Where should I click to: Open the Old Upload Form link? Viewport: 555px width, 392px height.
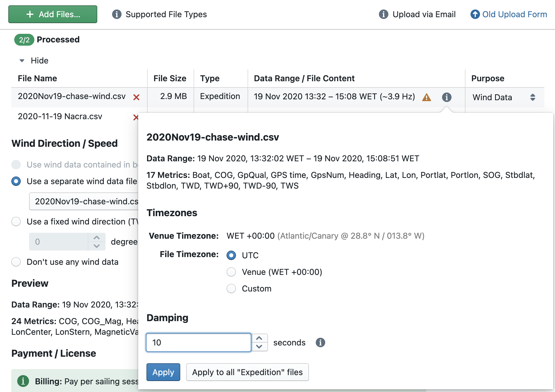click(515, 14)
